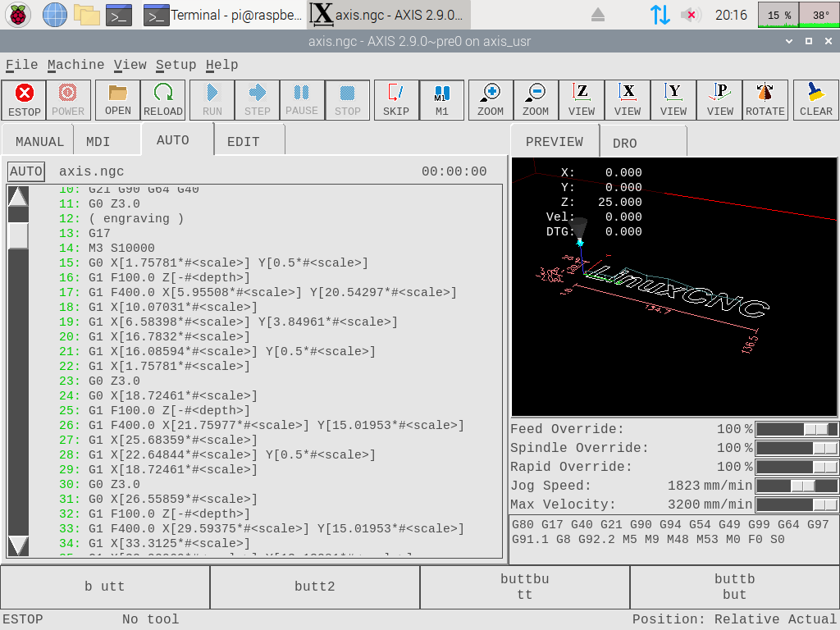Switch to Terminal window in taskbar
This screenshot has width=840, height=630.
223,15
